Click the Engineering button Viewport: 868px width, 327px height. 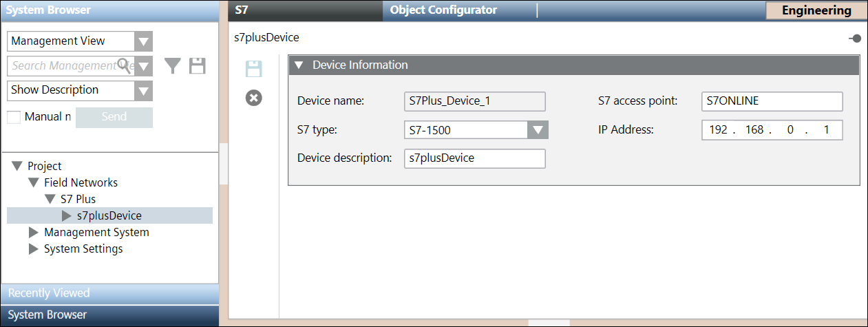[x=816, y=10]
